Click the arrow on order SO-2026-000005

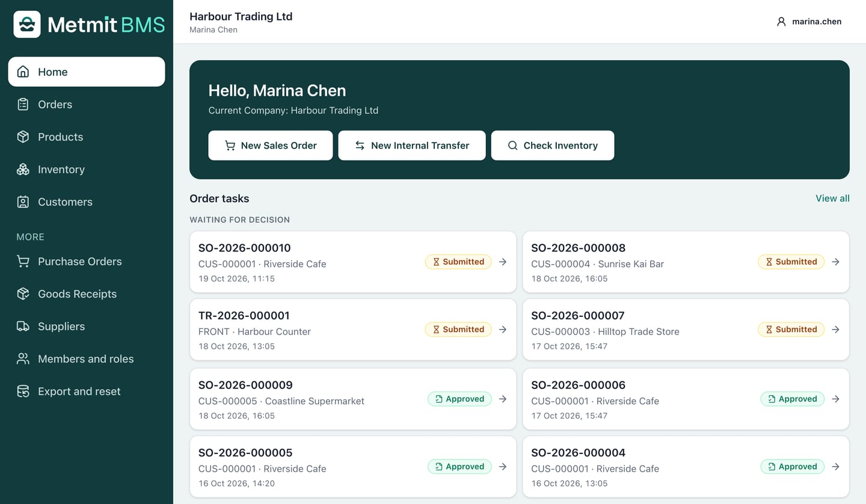pos(503,466)
